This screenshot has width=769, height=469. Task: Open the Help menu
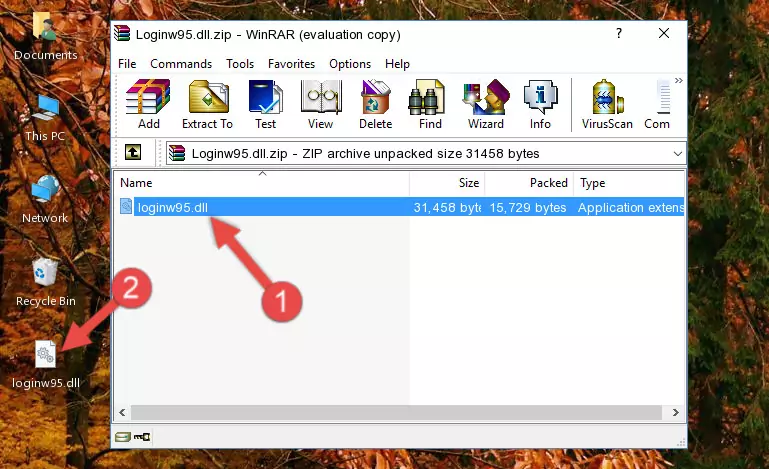pos(397,64)
